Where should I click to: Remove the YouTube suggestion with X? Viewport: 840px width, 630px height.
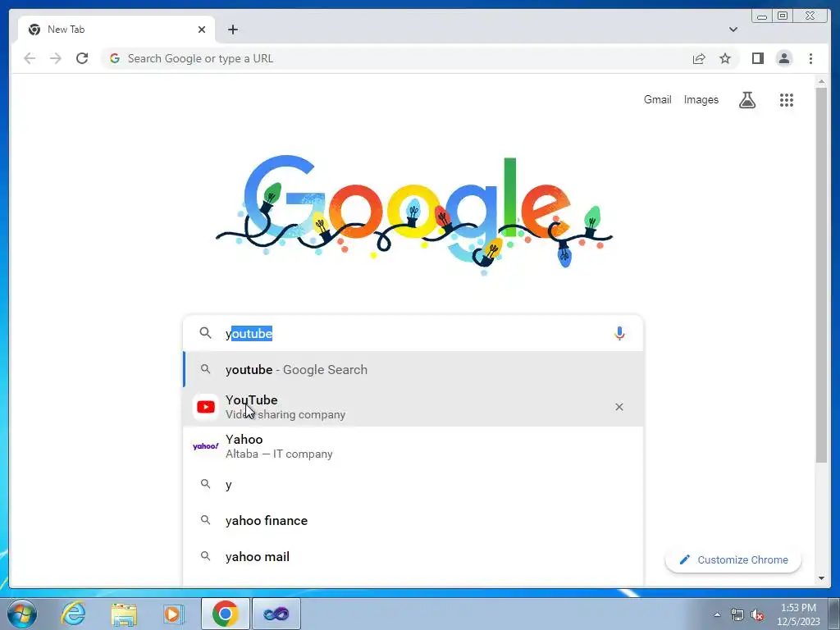click(x=619, y=407)
